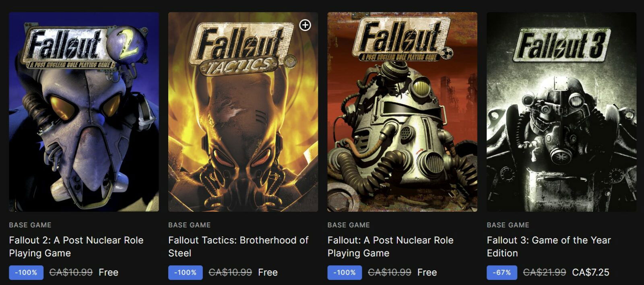
Task: Click the Free label under Fallout Tactics
Action: (x=267, y=272)
